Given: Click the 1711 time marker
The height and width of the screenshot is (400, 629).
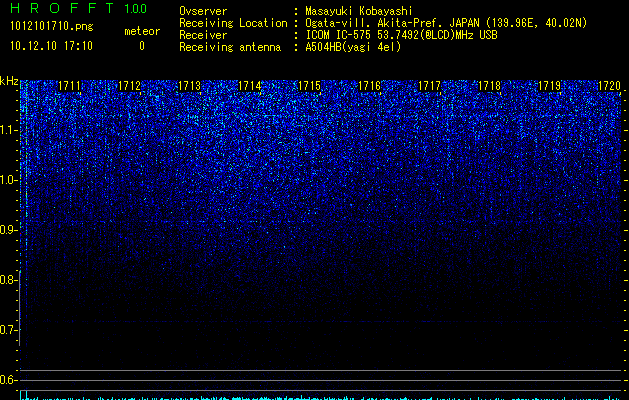Looking at the screenshot, I should (69, 86).
